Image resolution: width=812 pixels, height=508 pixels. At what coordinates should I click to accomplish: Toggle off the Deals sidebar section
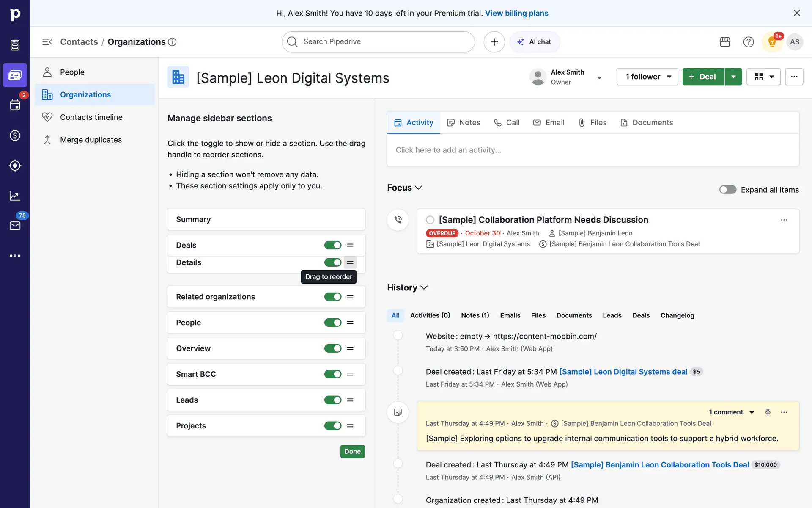pyautogui.click(x=333, y=245)
